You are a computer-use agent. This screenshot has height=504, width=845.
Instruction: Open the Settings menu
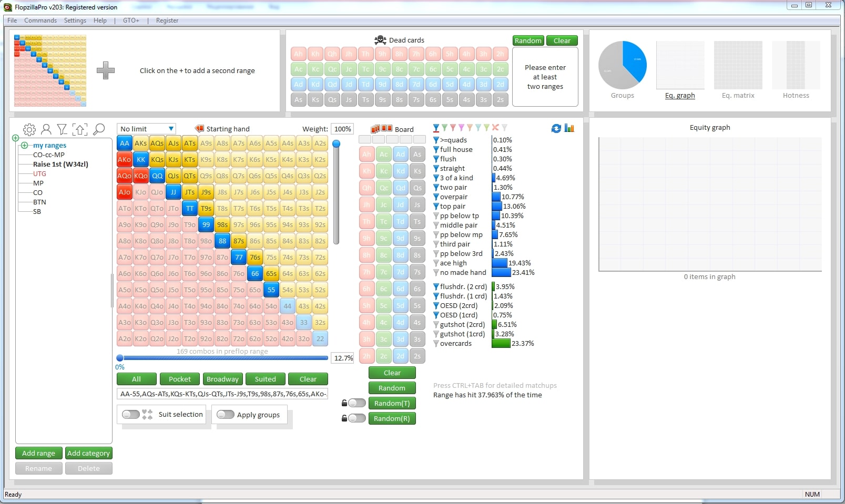(75, 20)
